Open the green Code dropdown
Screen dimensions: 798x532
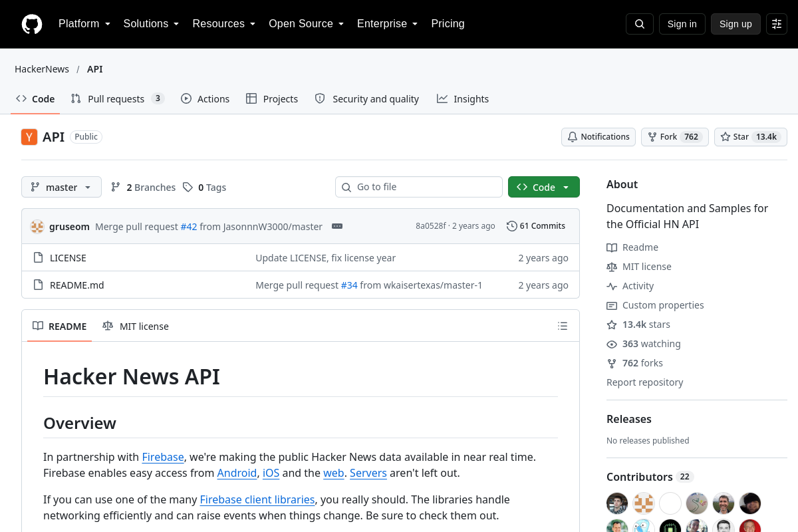(544, 188)
